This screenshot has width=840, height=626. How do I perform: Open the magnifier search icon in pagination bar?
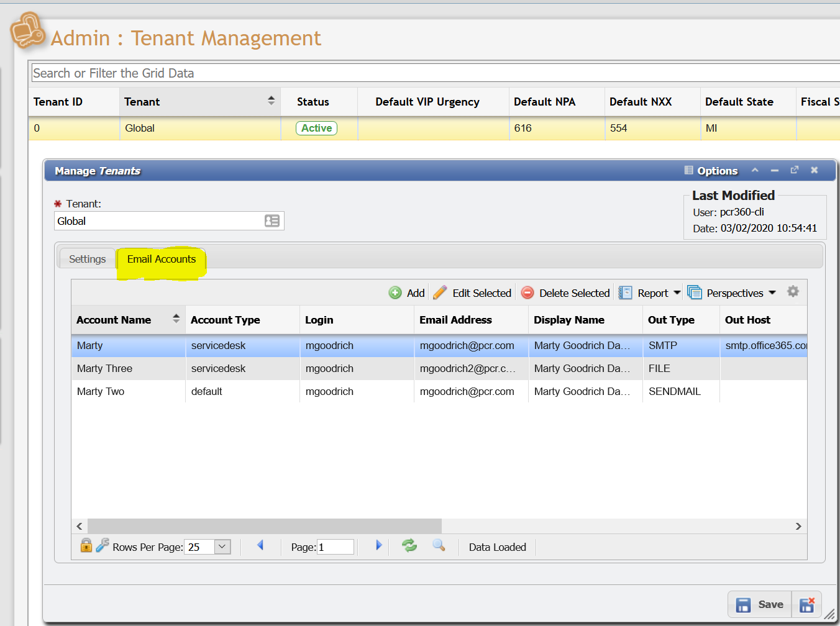(x=439, y=547)
